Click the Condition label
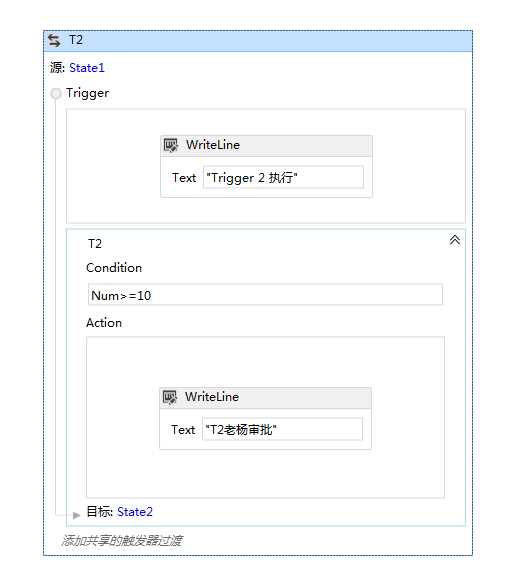The height and width of the screenshot is (579, 505). coord(114,268)
